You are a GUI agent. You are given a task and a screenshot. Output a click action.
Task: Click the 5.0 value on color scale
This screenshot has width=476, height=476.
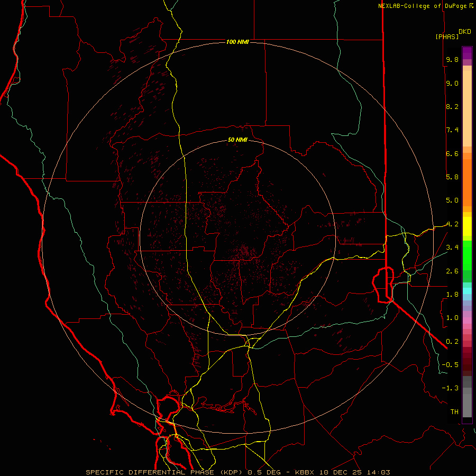pyautogui.click(x=452, y=200)
